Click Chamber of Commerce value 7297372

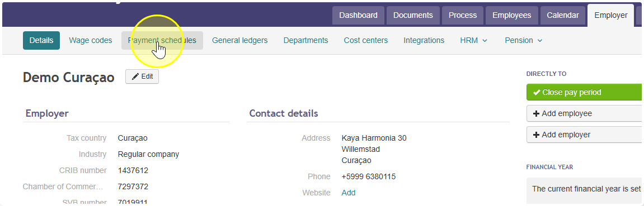point(133,187)
